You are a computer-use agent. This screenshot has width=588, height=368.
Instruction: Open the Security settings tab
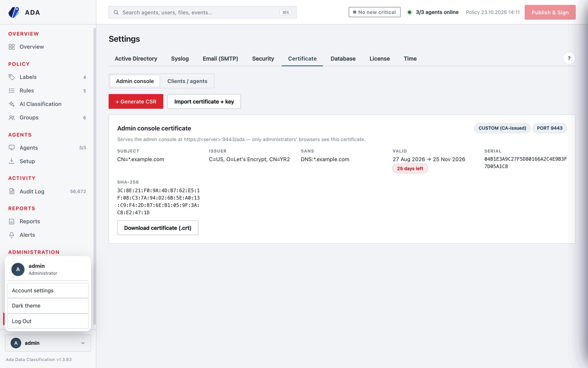pyautogui.click(x=263, y=59)
